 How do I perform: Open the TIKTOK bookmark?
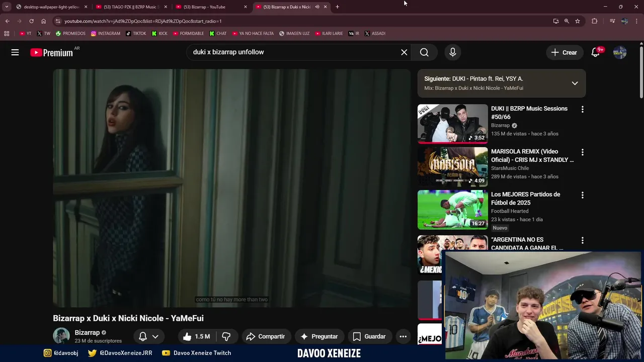[136, 34]
